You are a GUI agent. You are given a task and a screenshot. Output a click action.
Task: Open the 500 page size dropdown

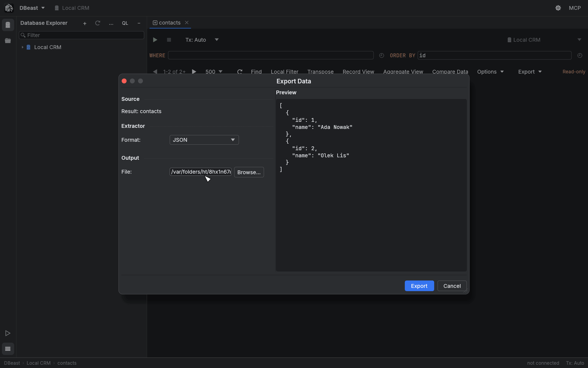pyautogui.click(x=214, y=72)
